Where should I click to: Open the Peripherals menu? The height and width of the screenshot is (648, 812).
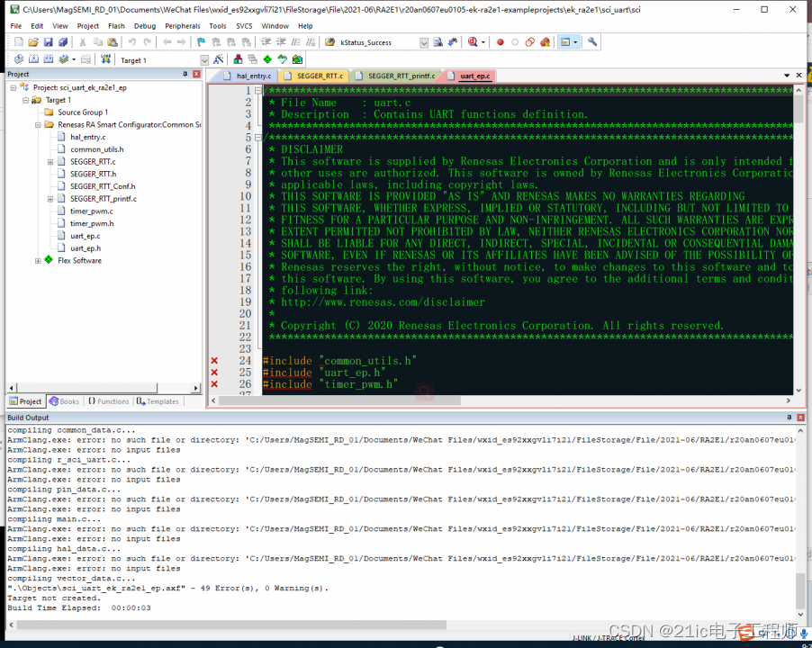coord(182,26)
